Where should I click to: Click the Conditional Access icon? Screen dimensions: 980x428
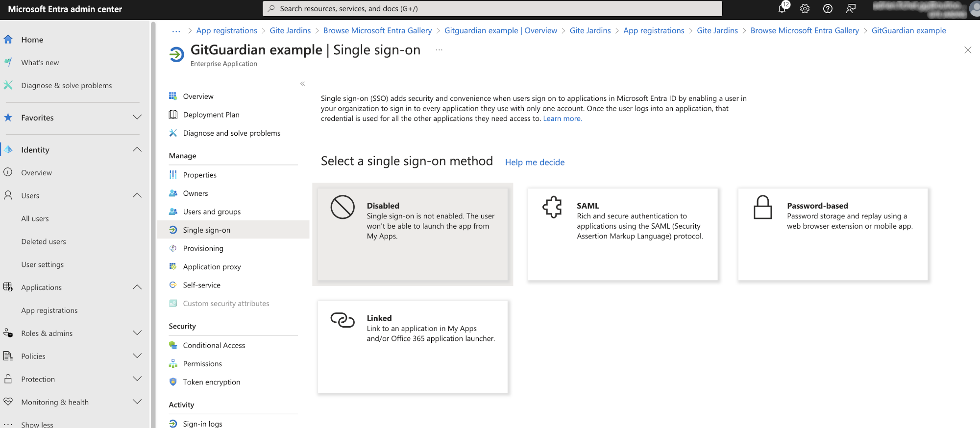point(173,345)
